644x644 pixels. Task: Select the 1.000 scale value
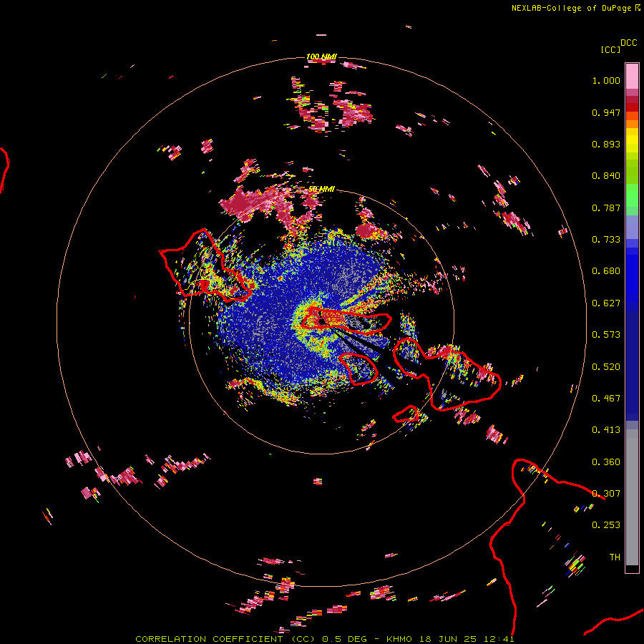point(606,80)
